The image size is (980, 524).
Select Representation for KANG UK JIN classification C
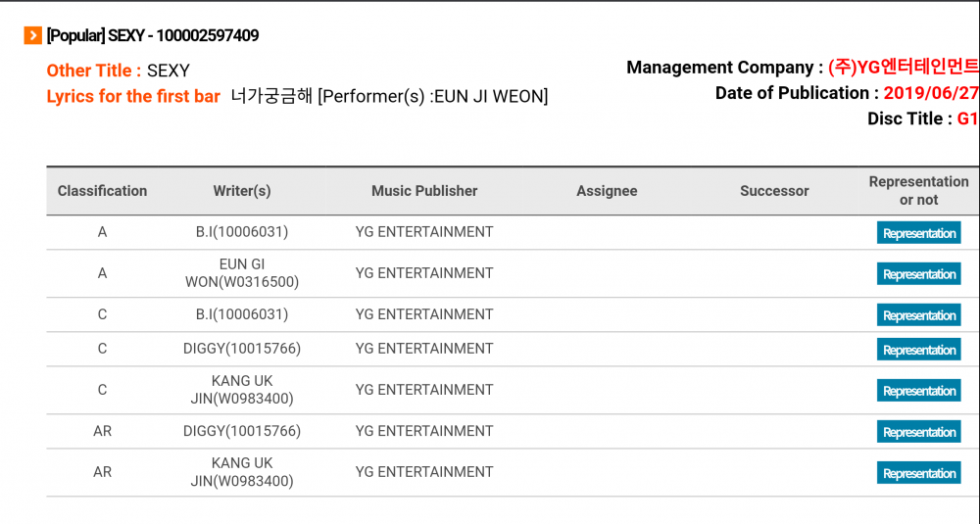coord(918,391)
